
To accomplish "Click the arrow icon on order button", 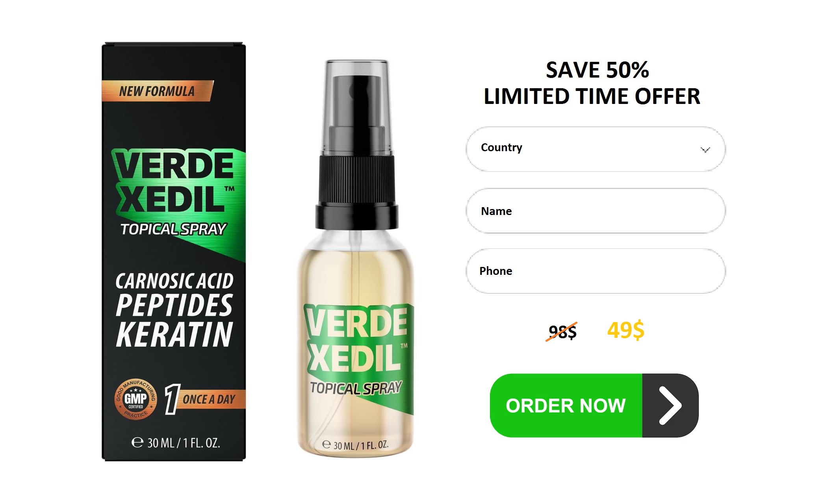I will click(670, 406).
